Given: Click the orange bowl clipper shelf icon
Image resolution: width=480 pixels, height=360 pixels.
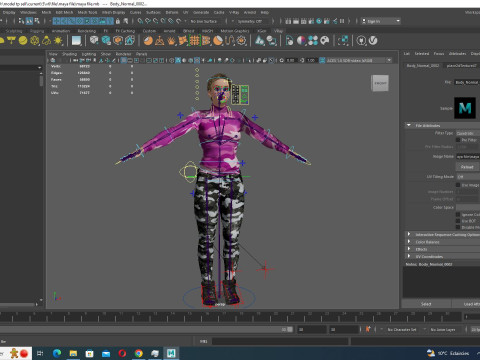Looking at the screenshot, I should point(218,41).
